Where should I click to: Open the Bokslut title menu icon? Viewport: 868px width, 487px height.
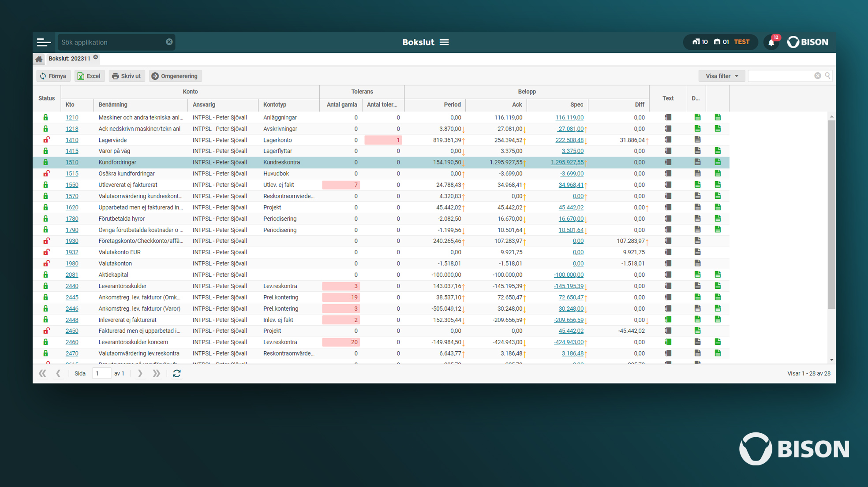[x=444, y=42]
